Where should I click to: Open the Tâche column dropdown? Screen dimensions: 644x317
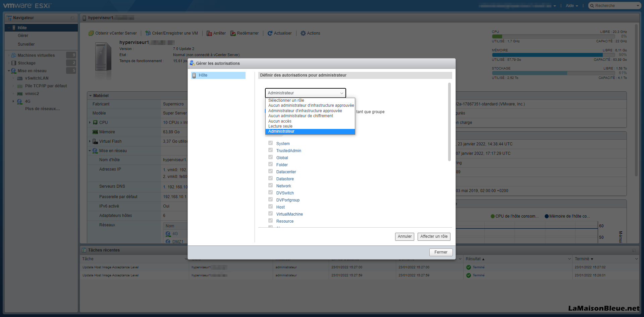pyautogui.click(x=186, y=259)
